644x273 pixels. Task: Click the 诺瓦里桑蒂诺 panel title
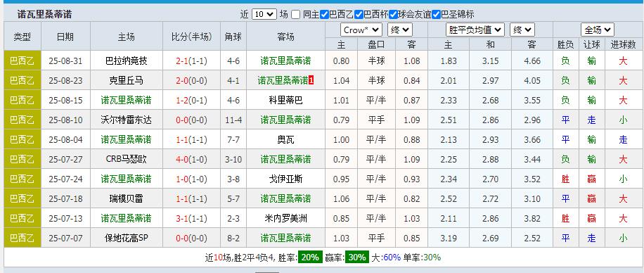44,15
